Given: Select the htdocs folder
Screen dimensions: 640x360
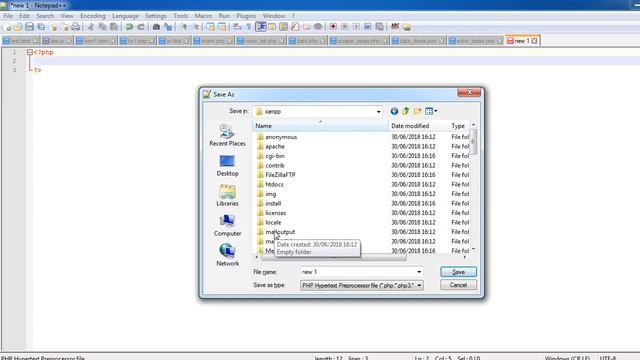Looking at the screenshot, I should point(274,184).
